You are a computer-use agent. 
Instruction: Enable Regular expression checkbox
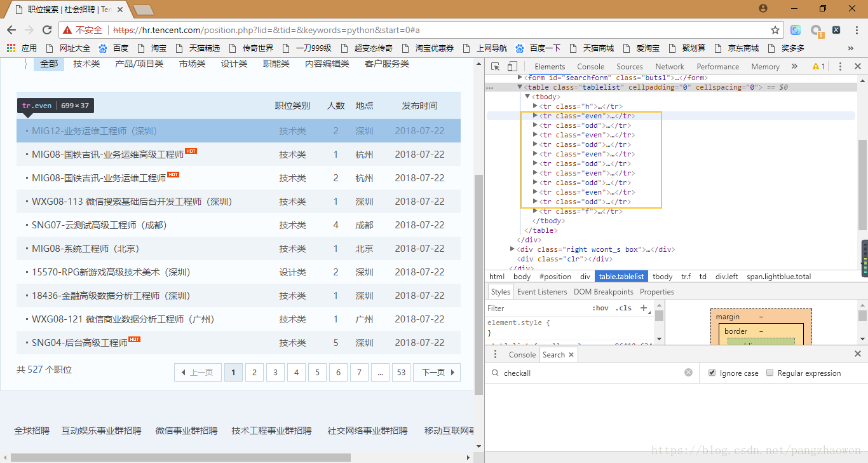click(x=770, y=373)
